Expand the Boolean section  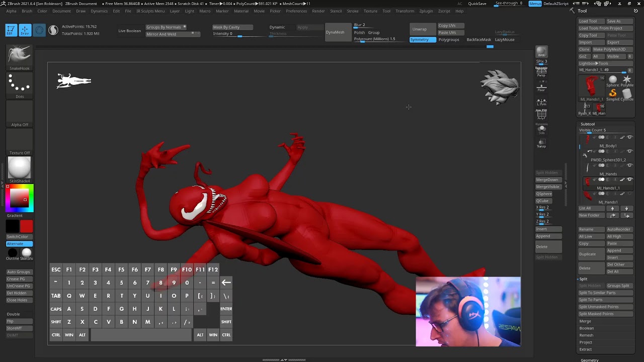pos(587,328)
